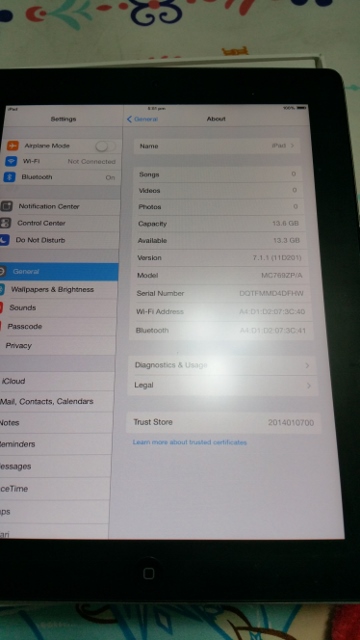This screenshot has width=360, height=640.
Task: Tap the Capacity value 13.6 GB
Action: [x=285, y=223]
